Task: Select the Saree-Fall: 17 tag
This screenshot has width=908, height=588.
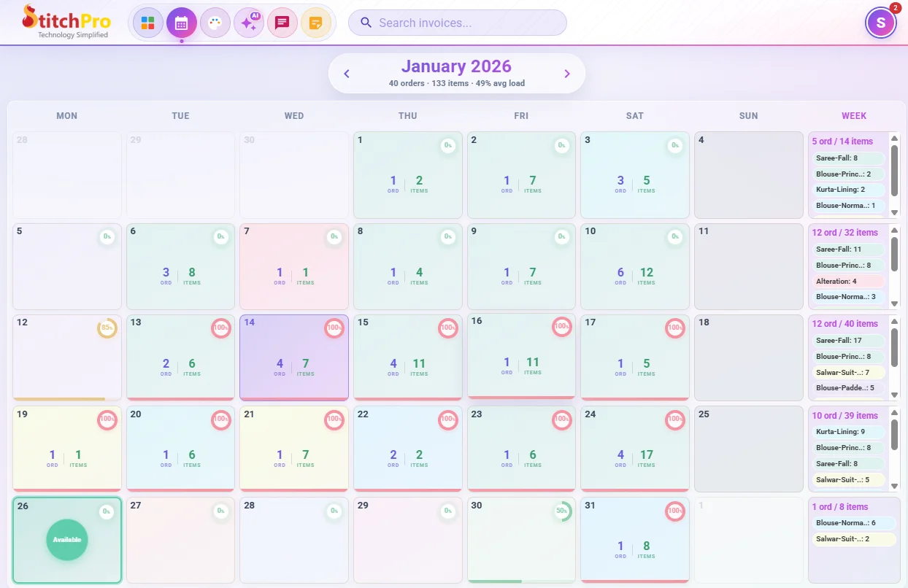Action: pos(848,341)
